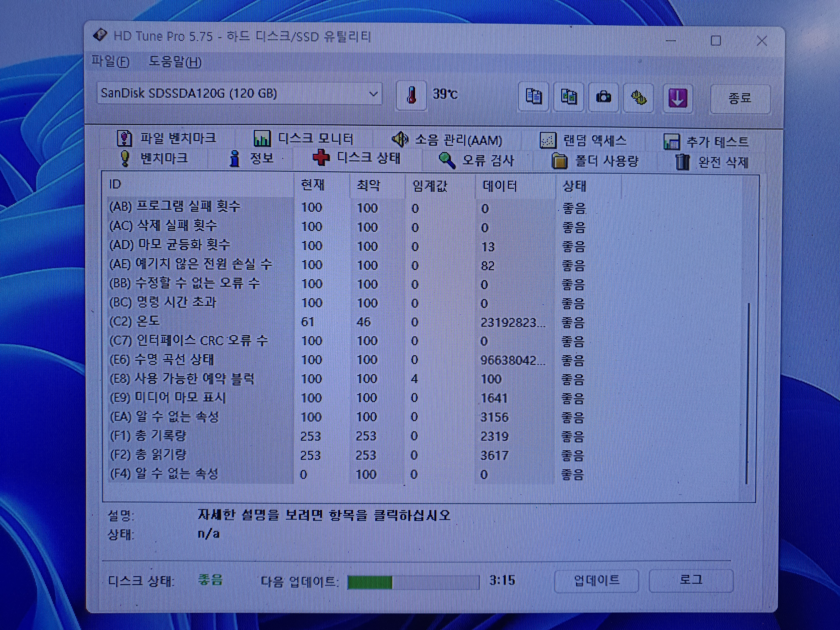Click data value 3617 in F2 row

[x=494, y=455]
